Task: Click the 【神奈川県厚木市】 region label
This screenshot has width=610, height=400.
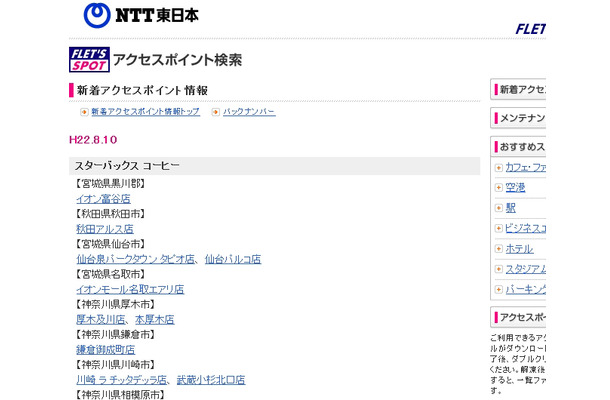Action: coord(115,304)
